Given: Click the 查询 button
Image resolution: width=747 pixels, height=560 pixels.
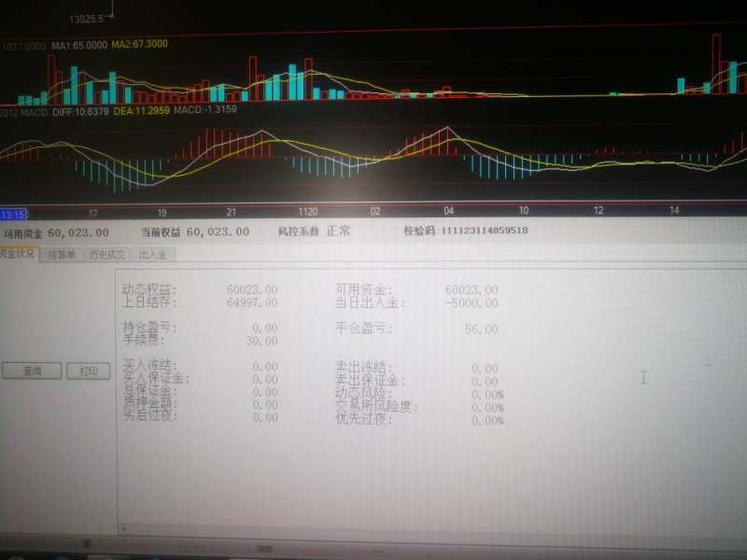Looking at the screenshot, I should pos(32,371).
